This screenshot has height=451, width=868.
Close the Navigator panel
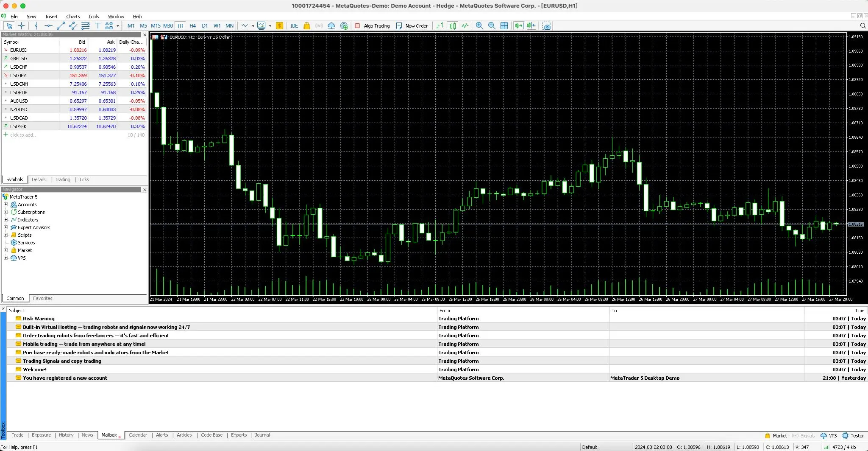[145, 190]
